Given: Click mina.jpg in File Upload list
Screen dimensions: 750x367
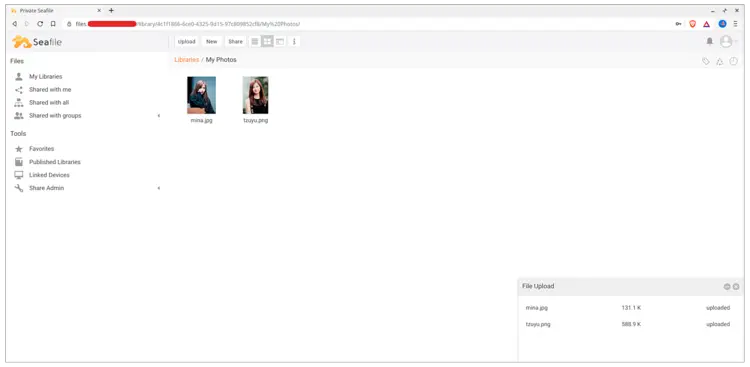Looking at the screenshot, I should pyautogui.click(x=537, y=308).
